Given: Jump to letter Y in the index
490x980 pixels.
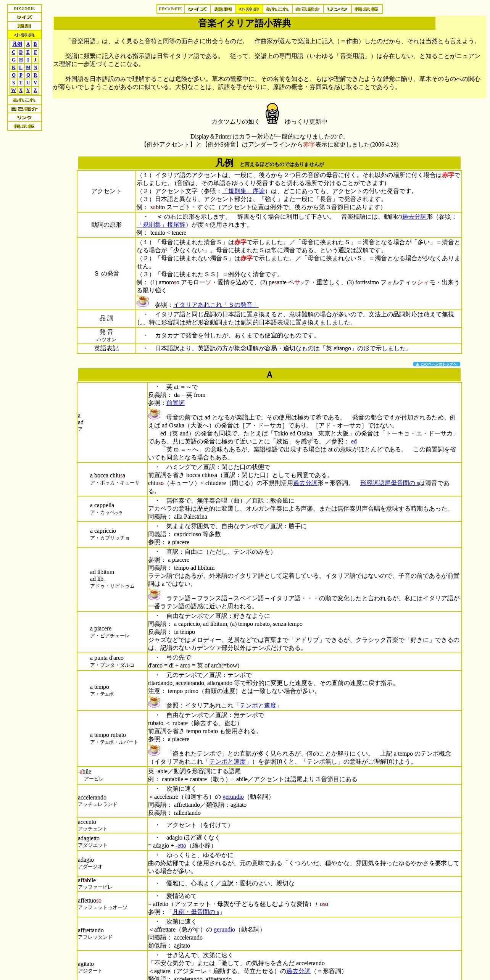Looking at the screenshot, I should pos(28,90).
